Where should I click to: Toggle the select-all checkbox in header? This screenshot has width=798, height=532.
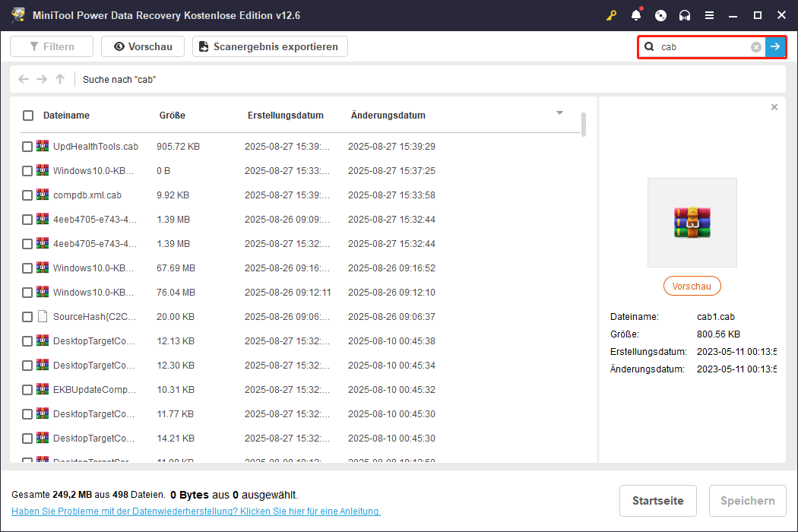tap(28, 116)
